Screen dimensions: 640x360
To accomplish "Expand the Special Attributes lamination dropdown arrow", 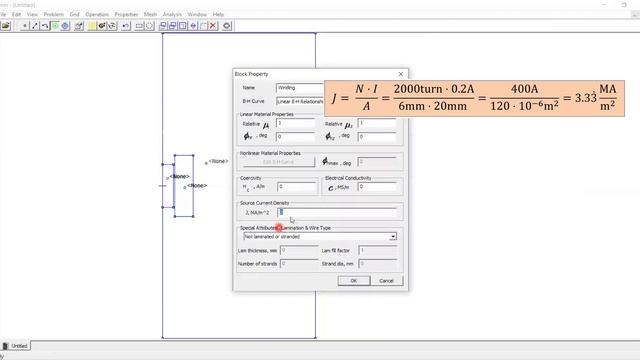I will pyautogui.click(x=393, y=236).
